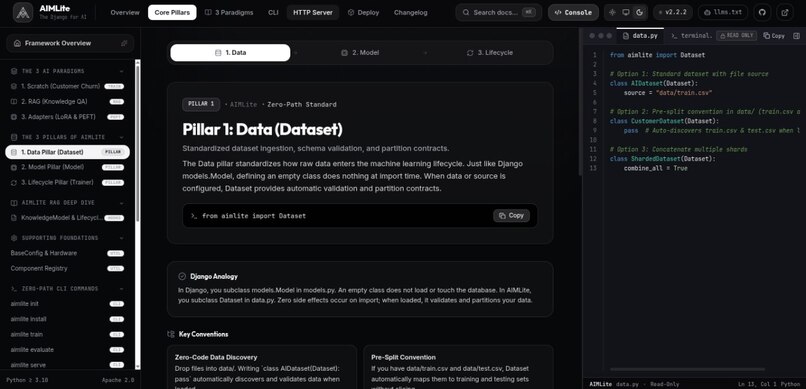Click the Pre-Split Convention card
The image size is (806, 389).
click(x=458, y=367)
